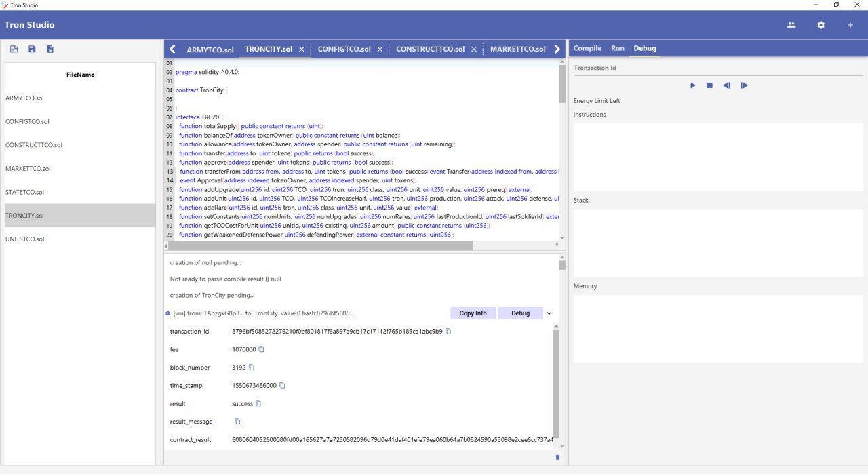Click the console log scrollbar thumb
The image size is (868, 474).
point(562,265)
